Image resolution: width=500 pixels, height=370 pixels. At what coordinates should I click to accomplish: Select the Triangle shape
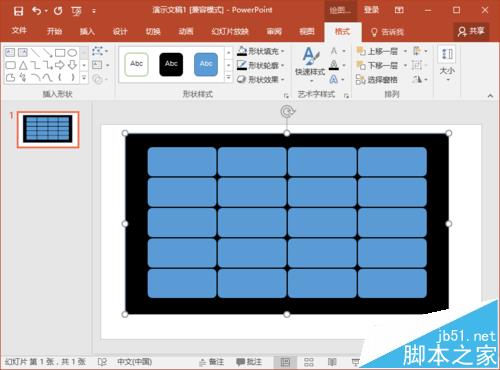pyautogui.click(x=23, y=65)
